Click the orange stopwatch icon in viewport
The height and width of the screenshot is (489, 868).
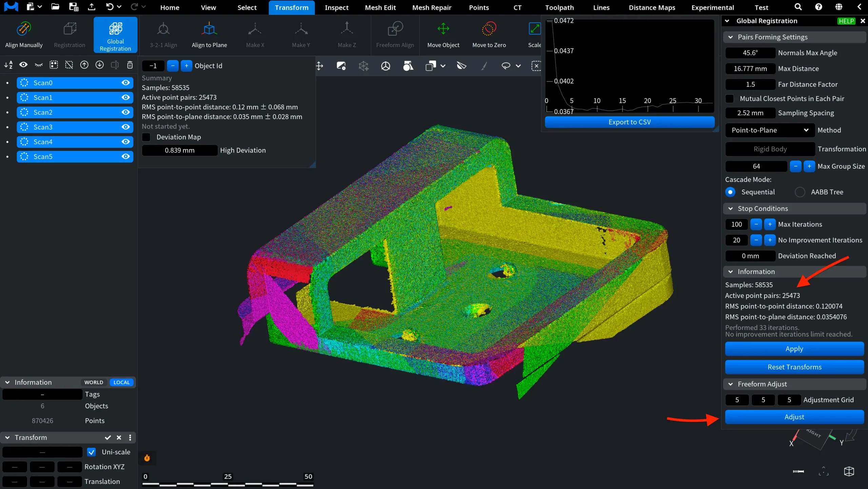click(147, 458)
